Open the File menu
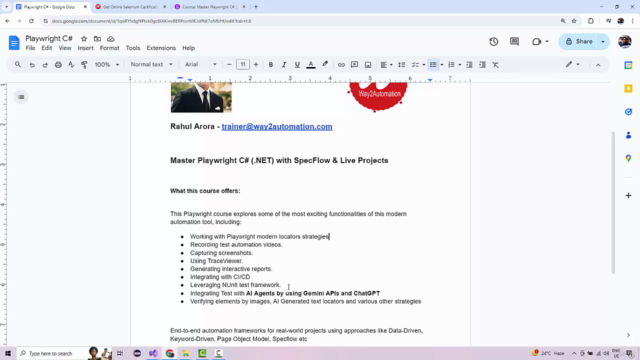 click(x=30, y=48)
